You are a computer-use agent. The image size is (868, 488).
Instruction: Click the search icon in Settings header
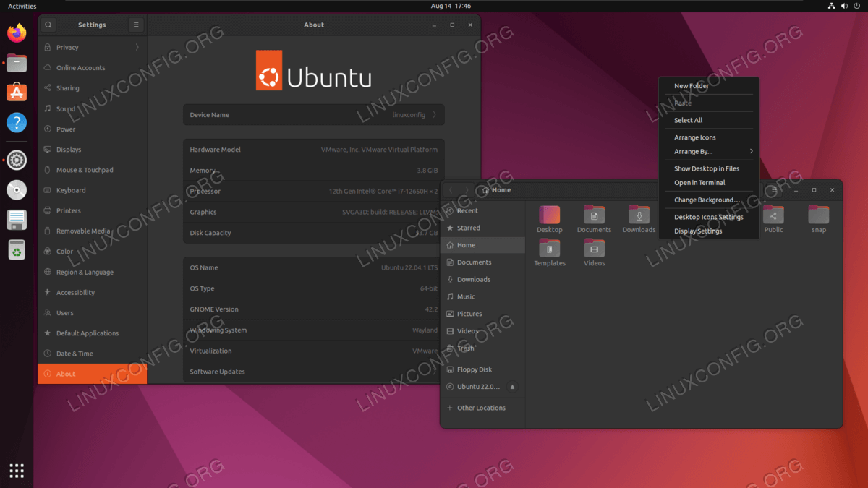(x=48, y=25)
